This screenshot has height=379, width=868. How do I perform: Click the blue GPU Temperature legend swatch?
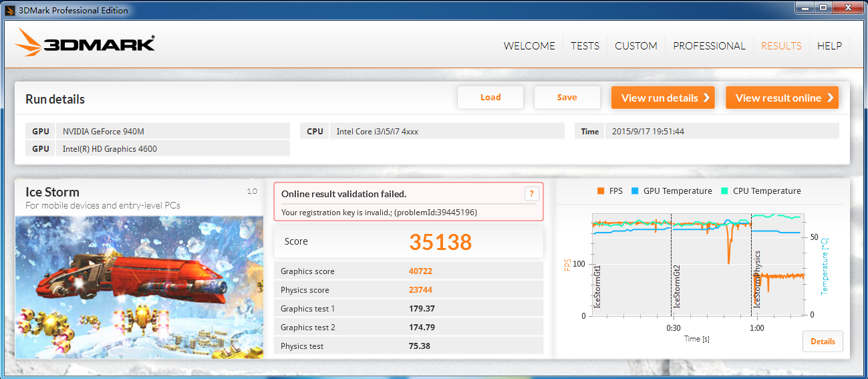point(635,191)
